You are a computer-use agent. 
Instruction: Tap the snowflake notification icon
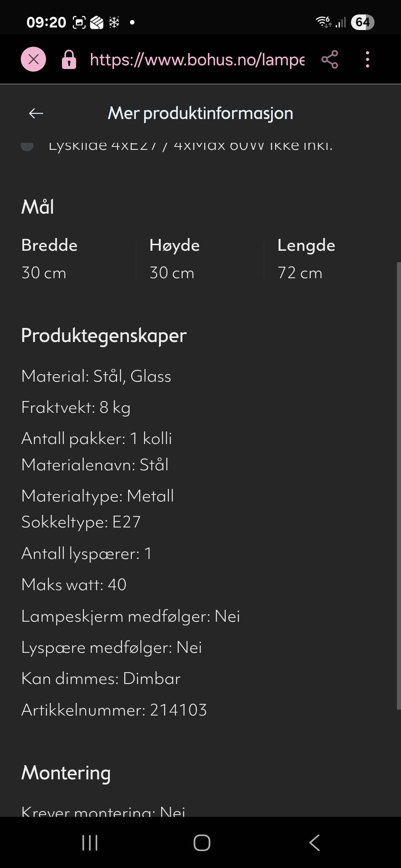click(114, 22)
